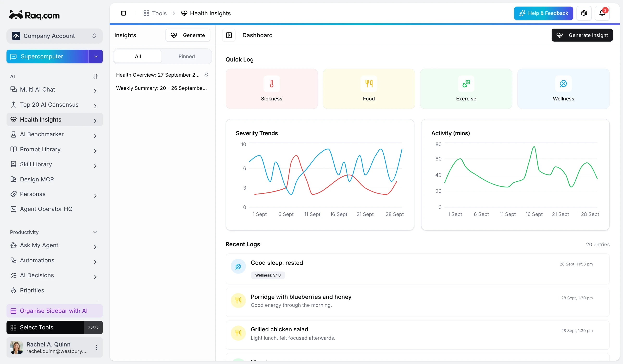
Task: Click the cube icon next to Help & Feedback
Action: coord(584,13)
